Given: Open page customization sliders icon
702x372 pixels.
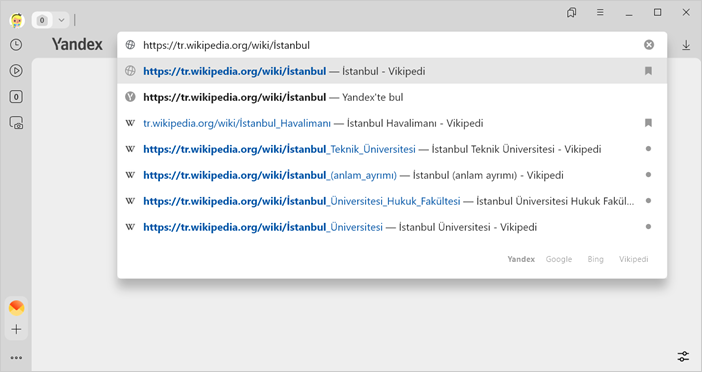Looking at the screenshot, I should click(683, 356).
